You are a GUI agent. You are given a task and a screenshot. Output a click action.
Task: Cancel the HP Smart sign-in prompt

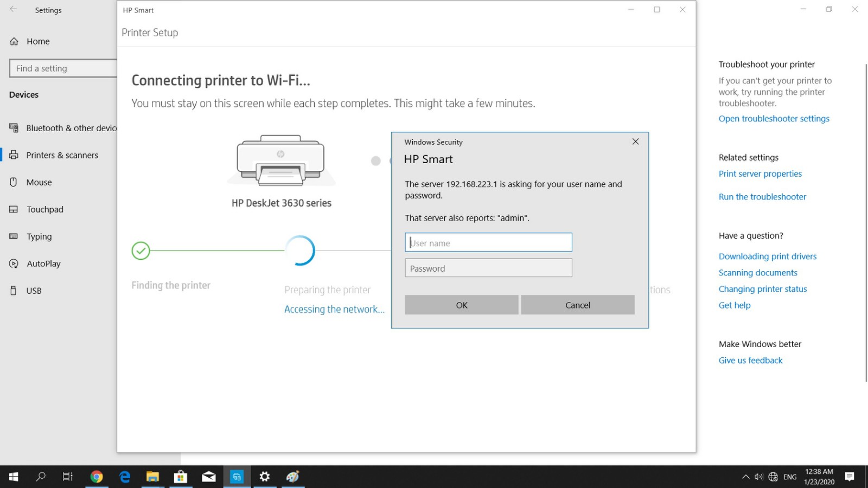(577, 305)
